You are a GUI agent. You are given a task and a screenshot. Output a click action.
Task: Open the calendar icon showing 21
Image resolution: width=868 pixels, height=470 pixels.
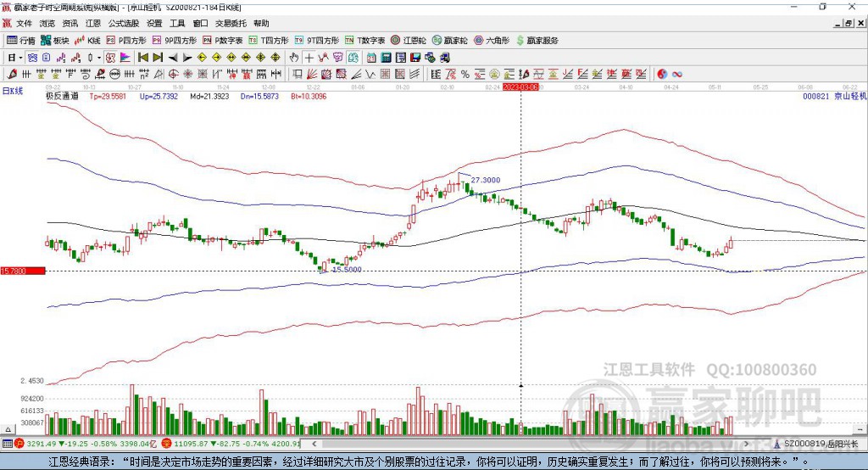(x=371, y=58)
